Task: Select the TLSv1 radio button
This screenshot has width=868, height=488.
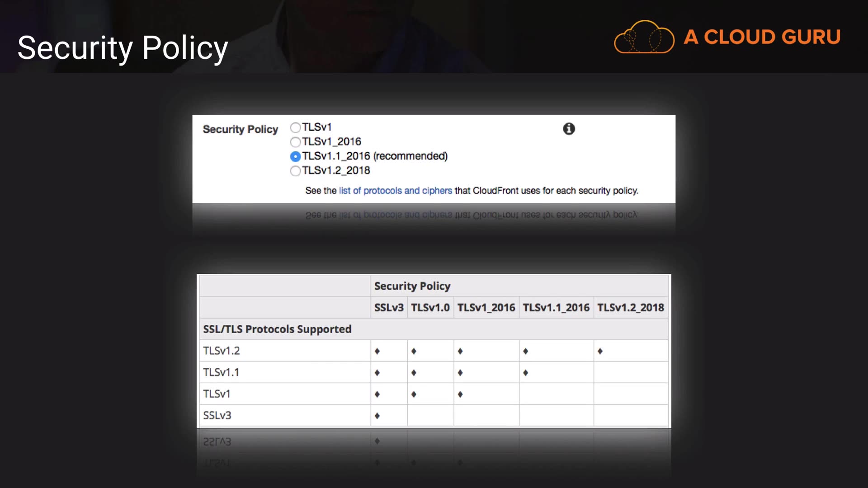Action: 295,127
